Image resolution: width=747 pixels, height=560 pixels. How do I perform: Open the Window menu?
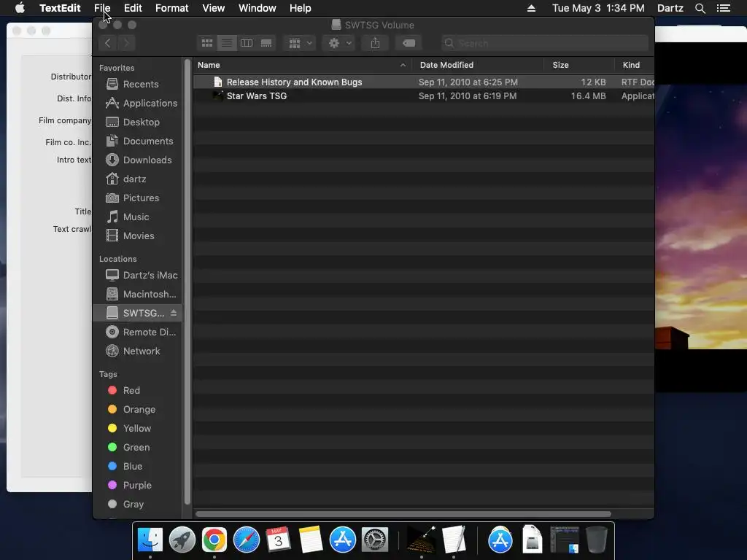pyautogui.click(x=258, y=8)
